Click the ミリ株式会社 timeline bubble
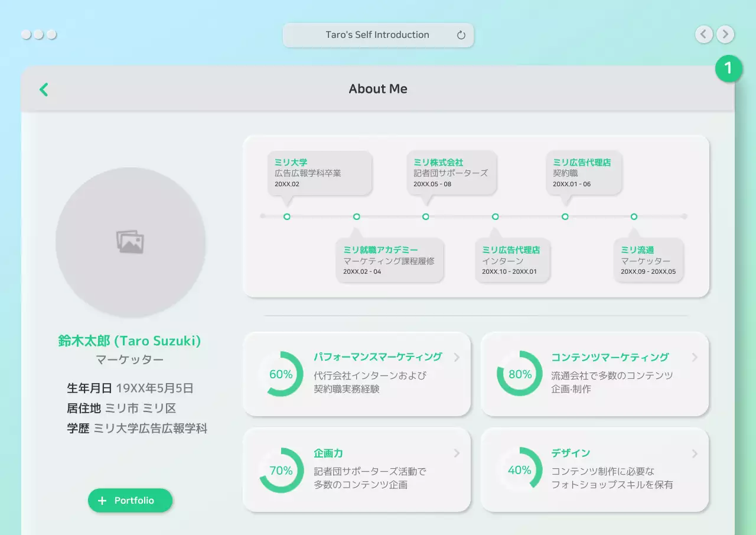Screen dimensions: 756x535 (451, 173)
